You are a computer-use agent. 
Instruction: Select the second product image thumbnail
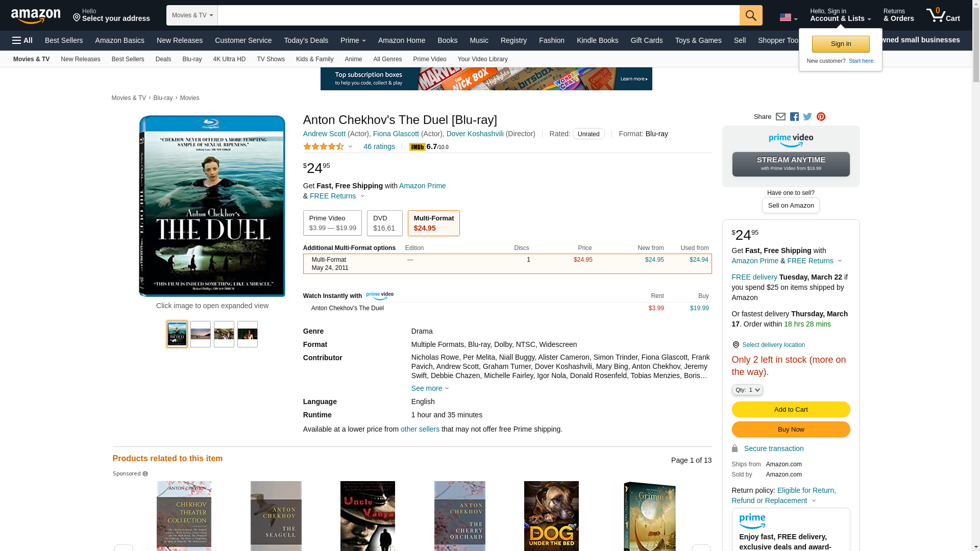pos(201,334)
